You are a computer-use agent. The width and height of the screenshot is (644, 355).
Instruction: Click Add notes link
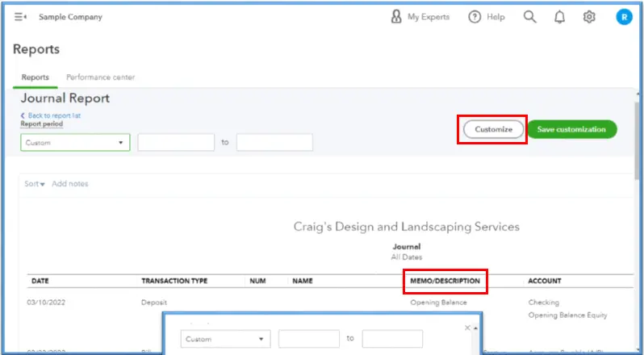70,184
